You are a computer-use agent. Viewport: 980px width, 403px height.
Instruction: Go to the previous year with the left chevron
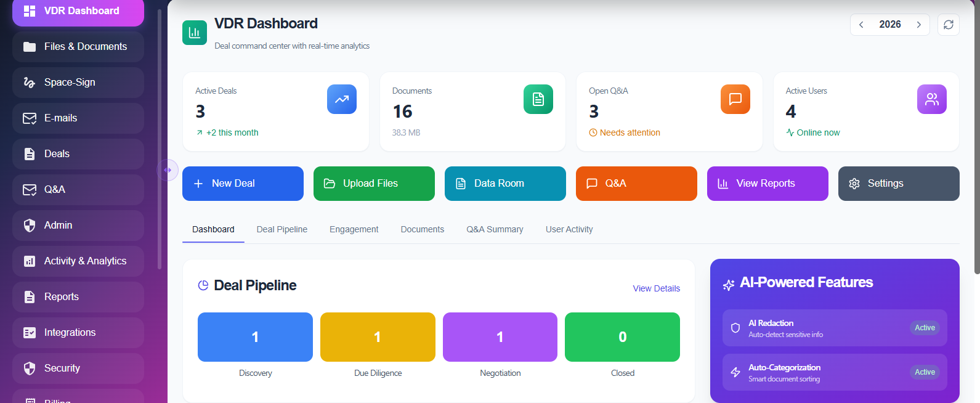[861, 25]
